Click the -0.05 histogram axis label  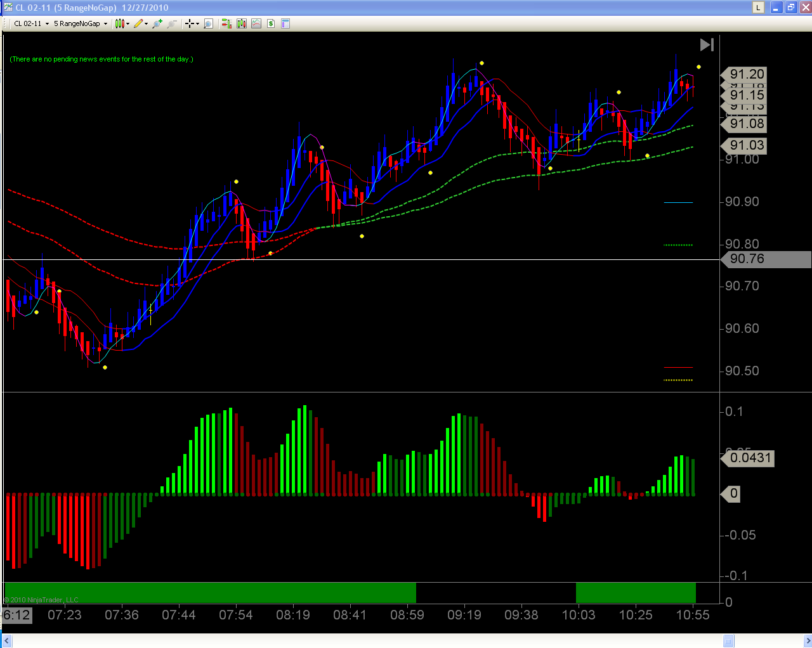tap(740, 535)
